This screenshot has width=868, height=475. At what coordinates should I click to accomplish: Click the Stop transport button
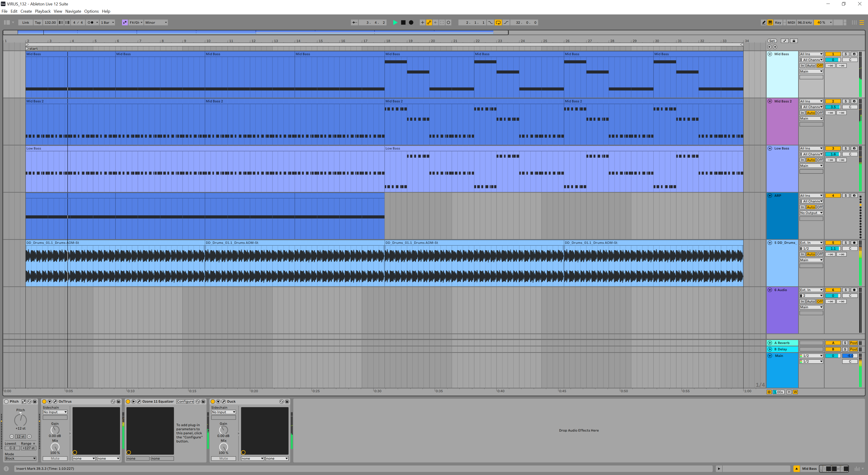pos(403,23)
